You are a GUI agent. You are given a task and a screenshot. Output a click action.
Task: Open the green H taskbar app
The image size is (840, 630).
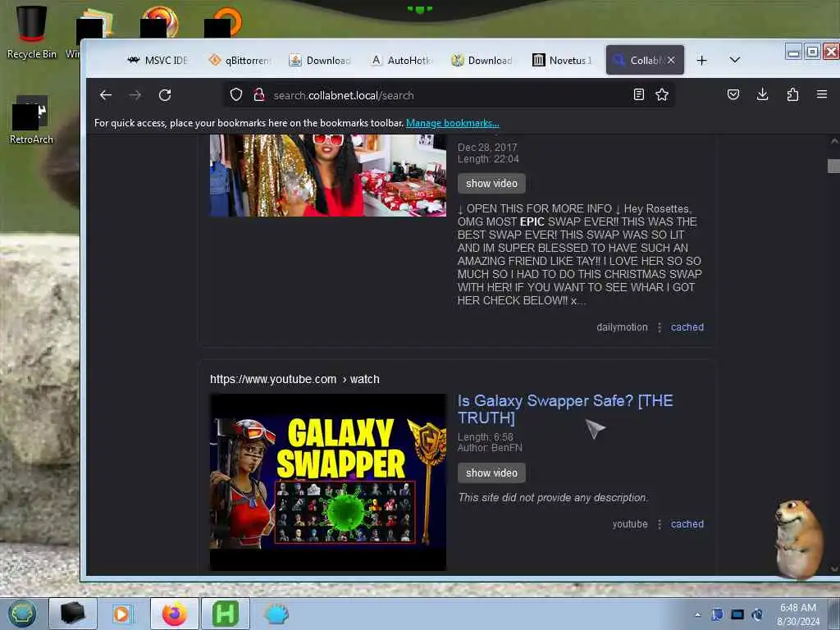point(225,614)
